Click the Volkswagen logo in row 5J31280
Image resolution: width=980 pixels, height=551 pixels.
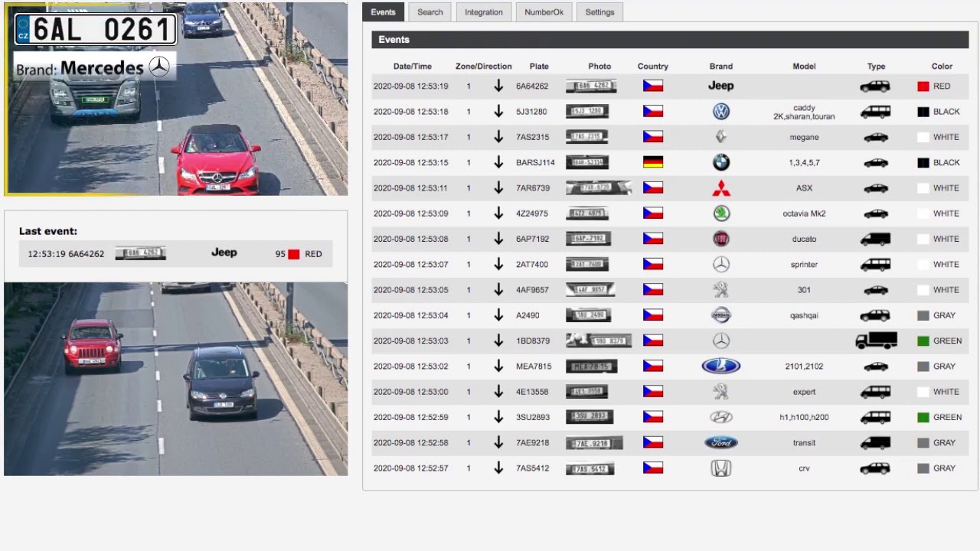[x=721, y=112]
